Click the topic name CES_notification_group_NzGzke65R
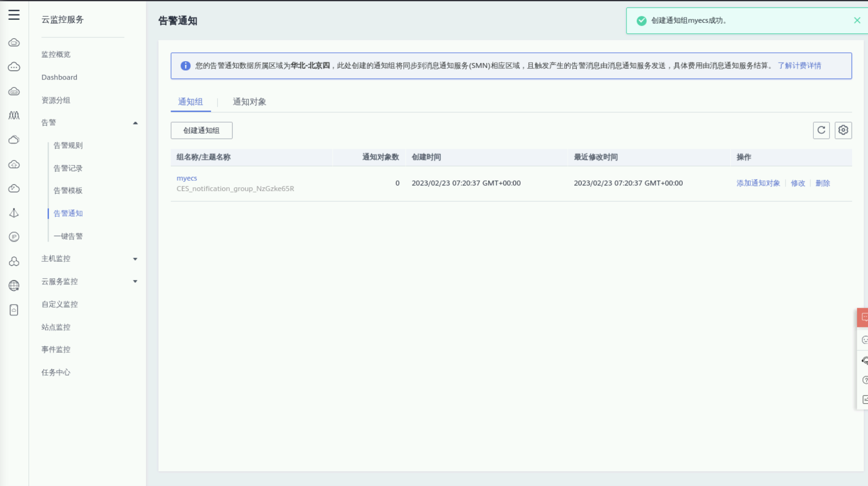Viewport: 868px width, 486px height. (x=235, y=189)
